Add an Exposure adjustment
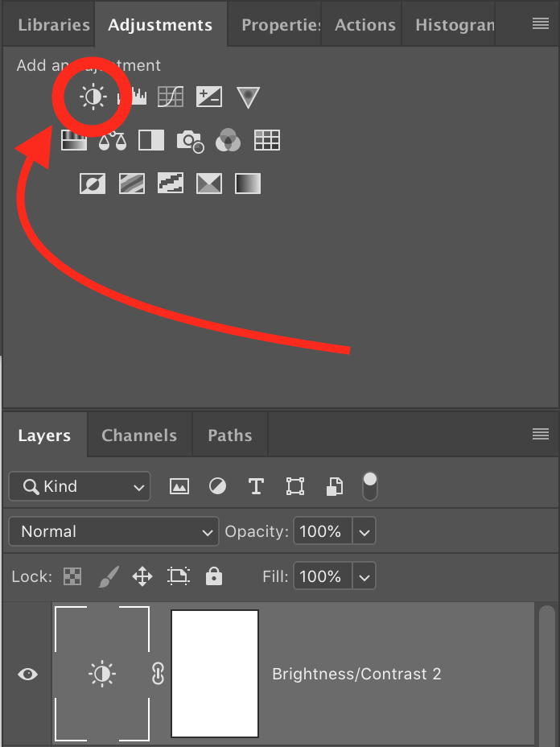 209,97
